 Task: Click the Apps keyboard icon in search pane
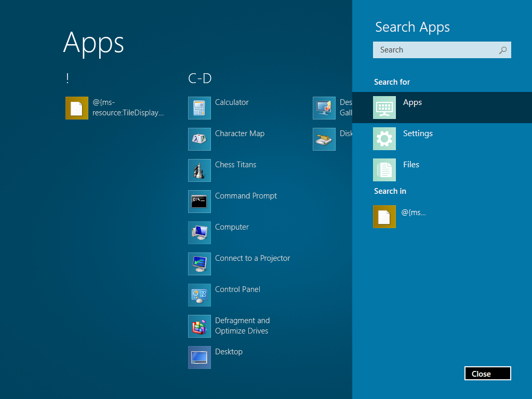pyautogui.click(x=384, y=108)
